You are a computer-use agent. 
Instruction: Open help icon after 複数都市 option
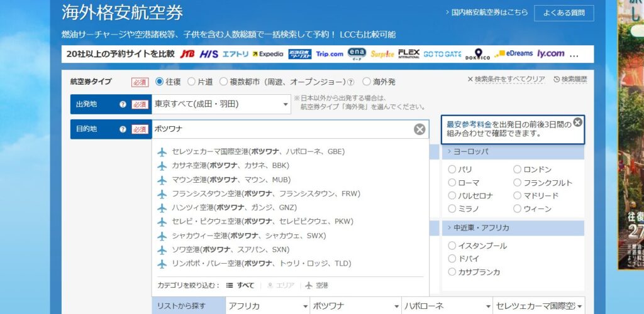pyautogui.click(x=351, y=82)
